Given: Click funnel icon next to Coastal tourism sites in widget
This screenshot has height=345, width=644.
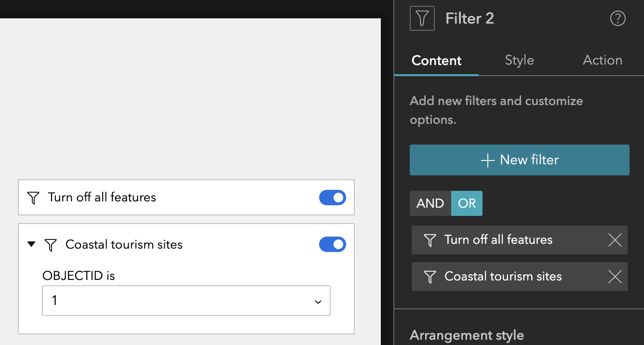Looking at the screenshot, I should (x=51, y=245).
